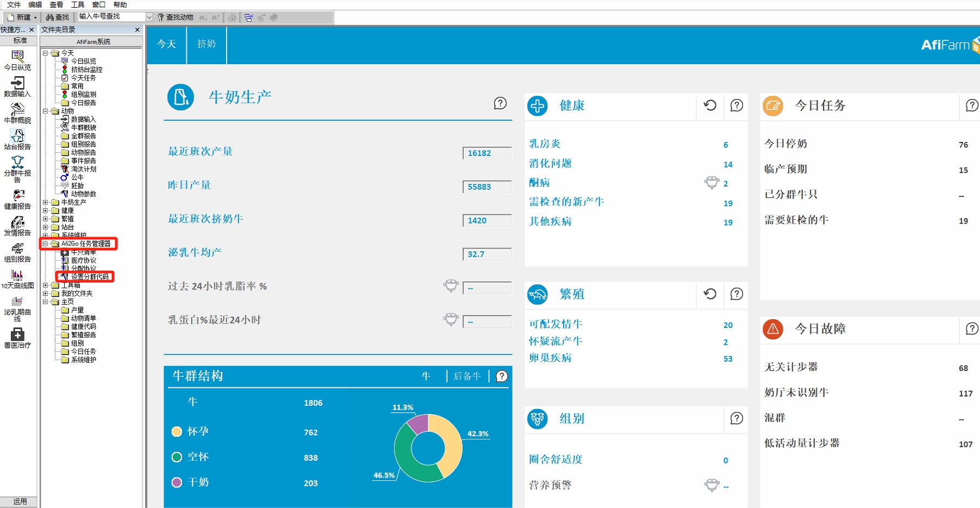Switch herd structure view to 牛

tap(426, 376)
